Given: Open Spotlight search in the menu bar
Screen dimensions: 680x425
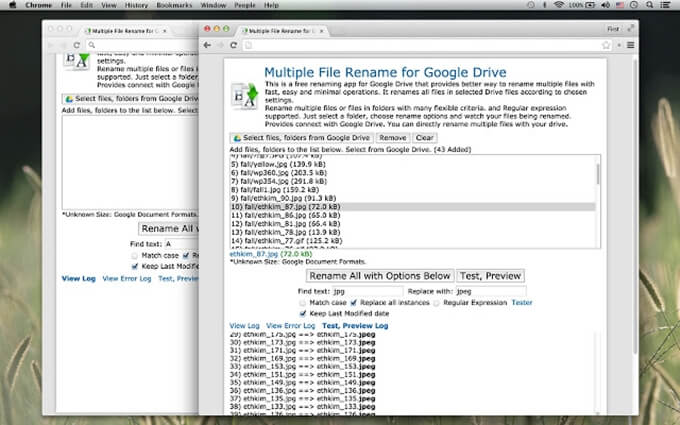Looking at the screenshot, I should click(x=654, y=5).
